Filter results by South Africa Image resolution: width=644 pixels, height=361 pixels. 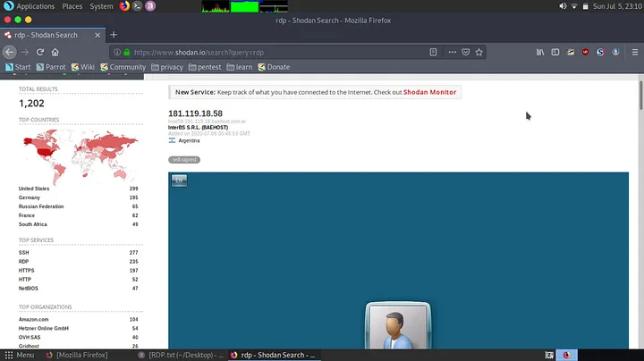pos(33,224)
